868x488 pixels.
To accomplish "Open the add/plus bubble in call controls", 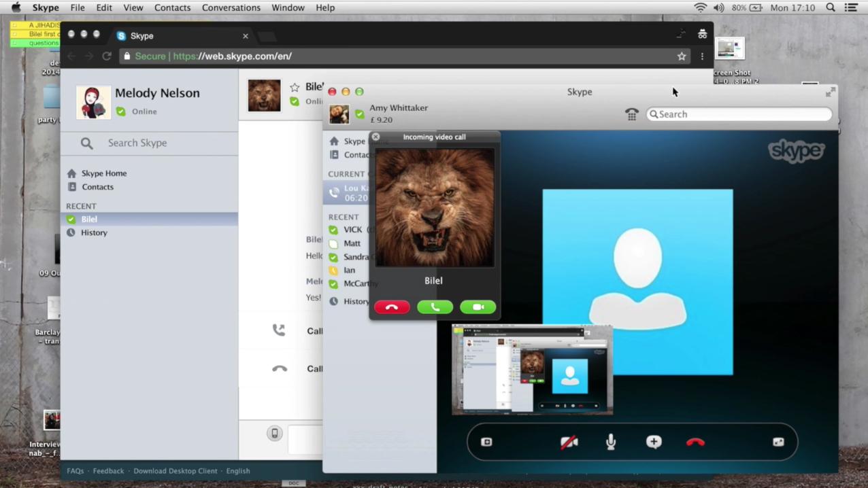I will 654,442.
